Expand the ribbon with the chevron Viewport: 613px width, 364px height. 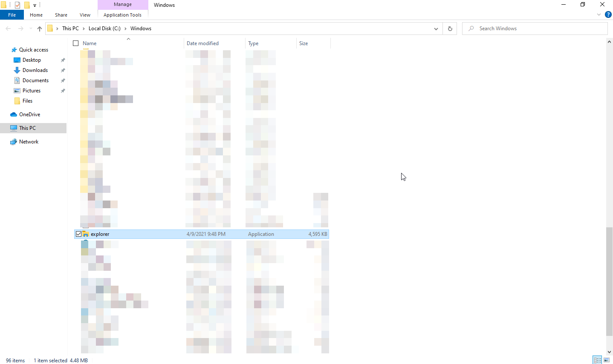[599, 15]
